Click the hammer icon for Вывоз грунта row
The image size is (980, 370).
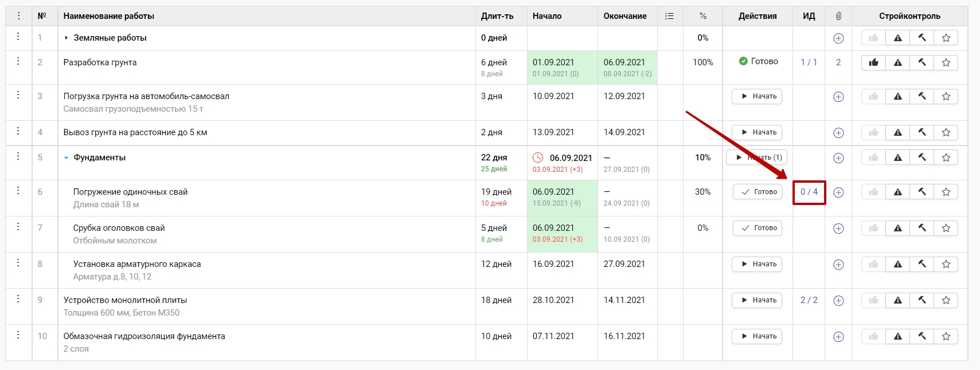[x=922, y=132]
